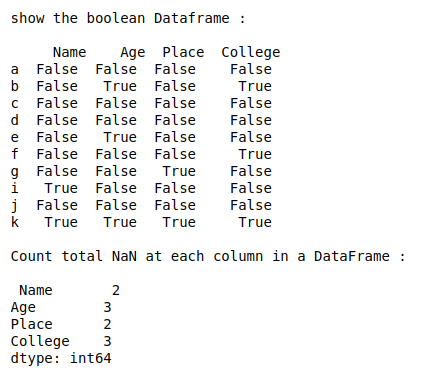The image size is (425, 377).
Task: Click the Name count value 2
Action: click(x=116, y=290)
